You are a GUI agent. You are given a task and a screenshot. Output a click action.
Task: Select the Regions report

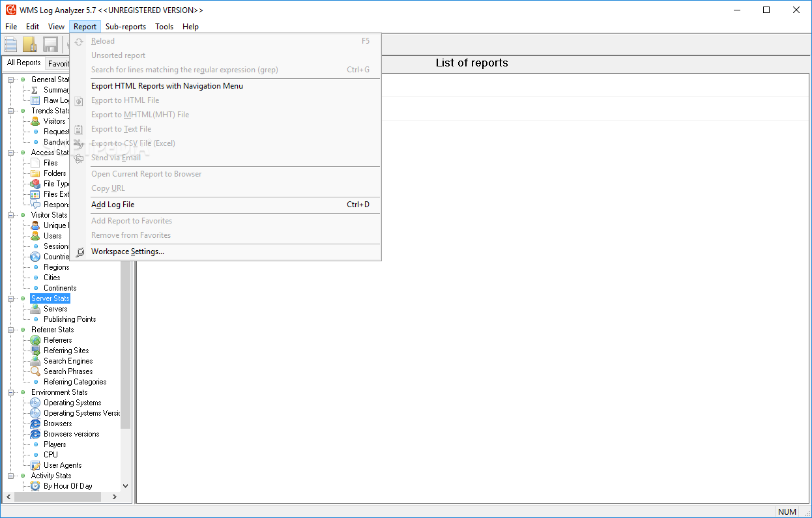(56, 267)
